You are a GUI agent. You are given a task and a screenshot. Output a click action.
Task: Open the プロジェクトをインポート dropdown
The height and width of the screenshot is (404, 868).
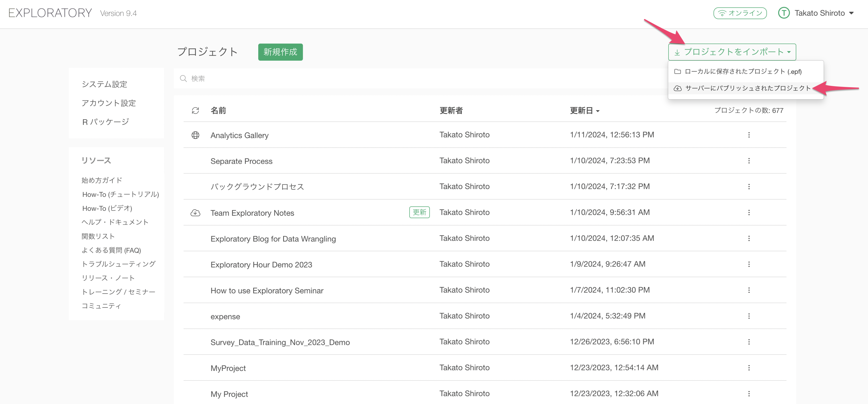coord(732,52)
